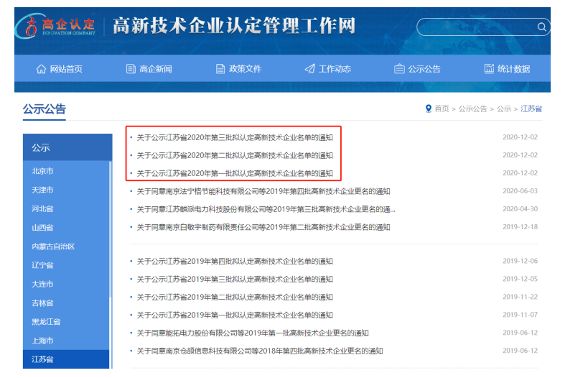This screenshot has height=378, width=588.
Task: Click the 高新技术企业认定管理工作网 title
Action: point(234,26)
